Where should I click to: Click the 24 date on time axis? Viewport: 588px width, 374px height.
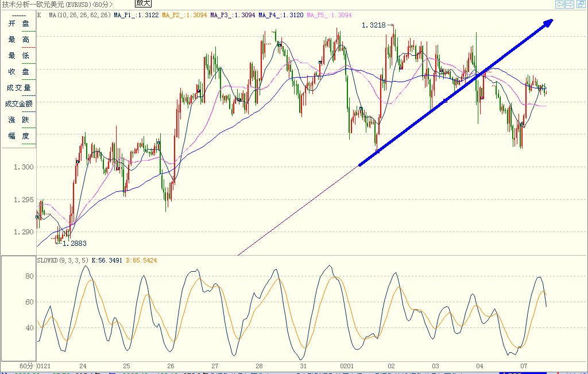83,366
